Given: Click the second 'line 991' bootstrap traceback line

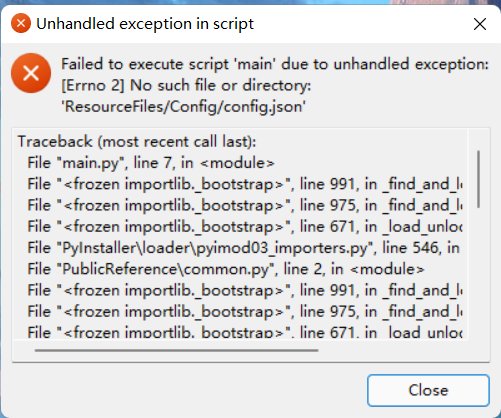Looking at the screenshot, I should tap(245, 290).
